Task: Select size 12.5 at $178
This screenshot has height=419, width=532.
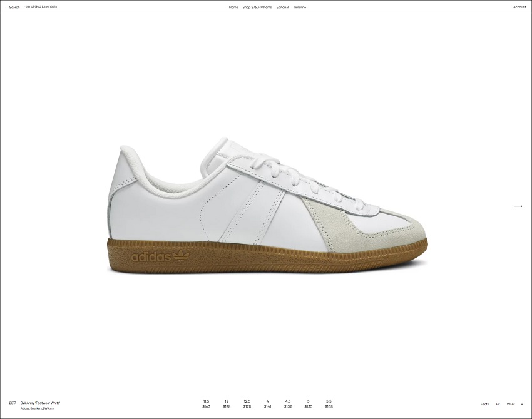Action: pos(247,404)
